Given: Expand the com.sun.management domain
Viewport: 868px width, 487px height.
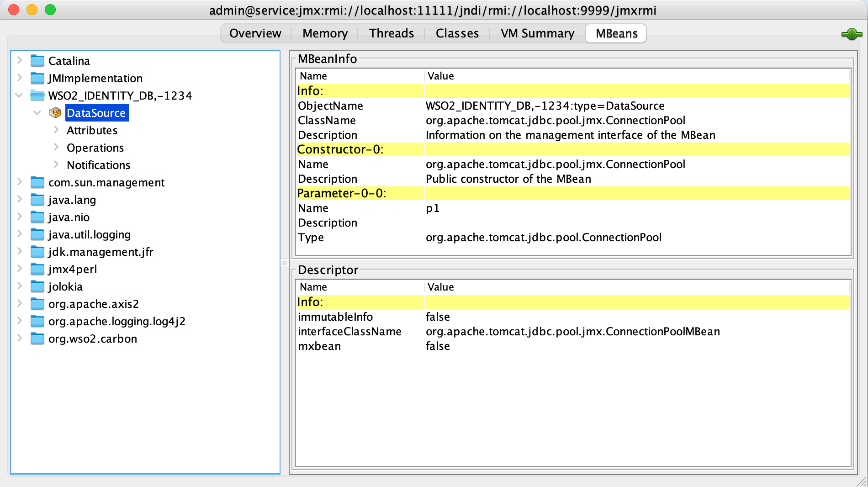Looking at the screenshot, I should tap(19, 182).
